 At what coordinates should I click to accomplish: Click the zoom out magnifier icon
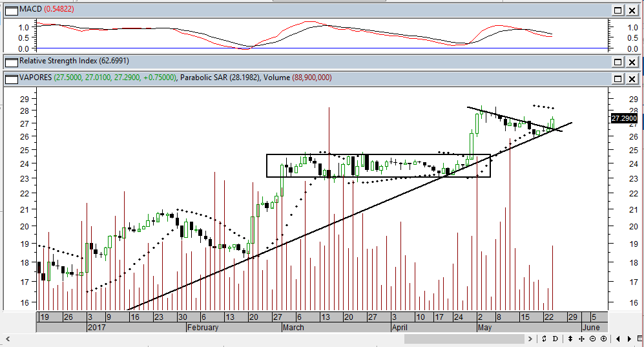[x=593, y=339]
